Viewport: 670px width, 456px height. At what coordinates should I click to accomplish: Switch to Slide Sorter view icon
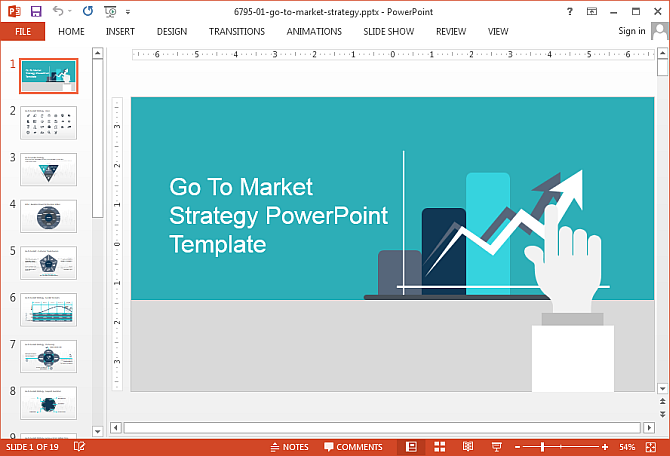point(440,447)
